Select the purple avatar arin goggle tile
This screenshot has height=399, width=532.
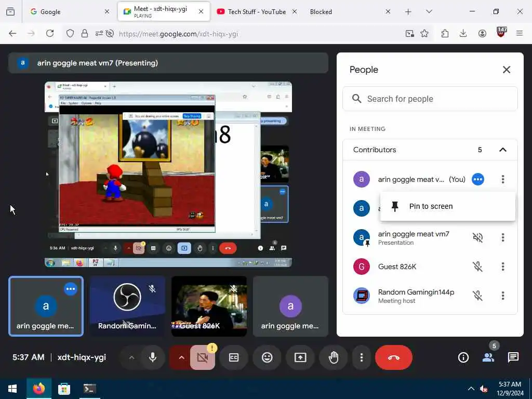click(290, 307)
